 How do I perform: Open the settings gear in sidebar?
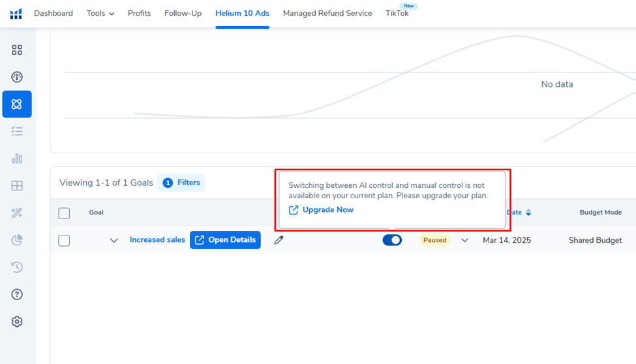pos(17,322)
